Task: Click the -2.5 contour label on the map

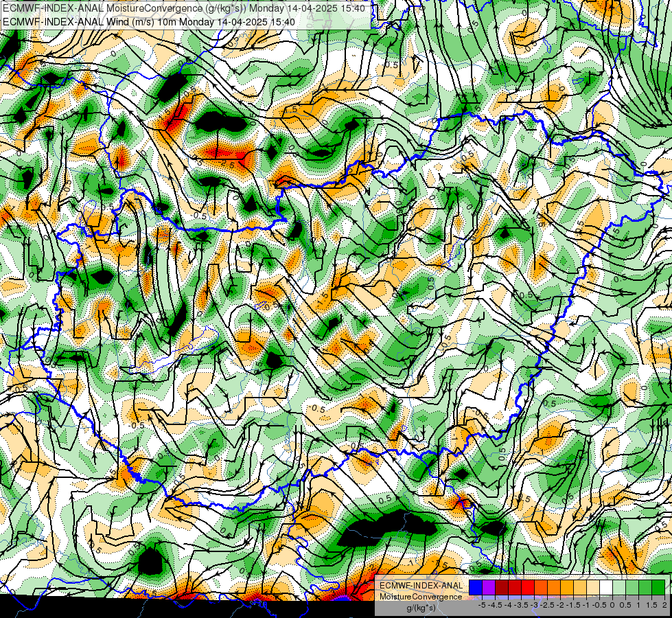Action: tap(227, 164)
